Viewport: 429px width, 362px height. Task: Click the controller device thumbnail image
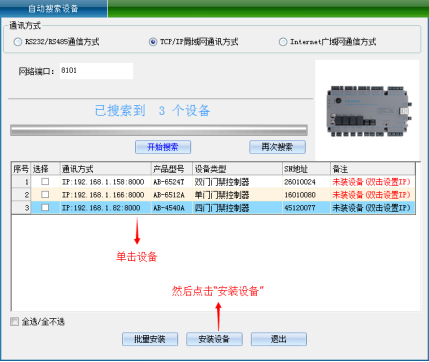coord(368,111)
